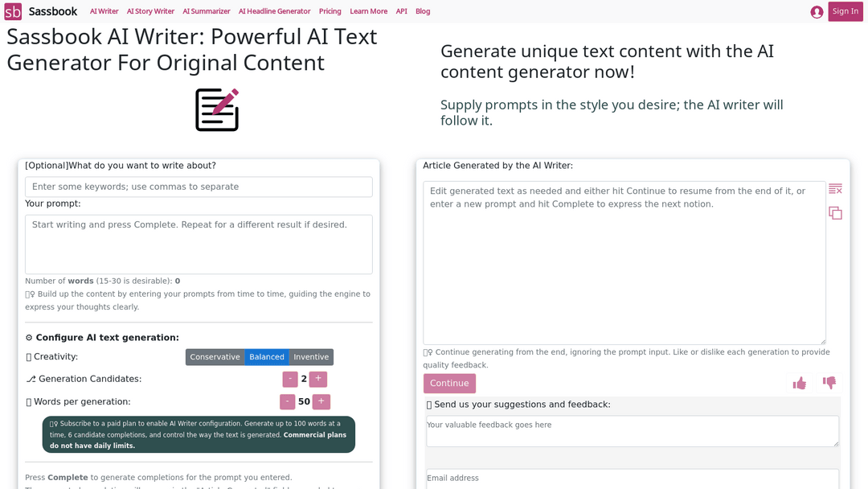Copy the generated article to clipboard
This screenshot has width=868, height=489.
coord(835,213)
